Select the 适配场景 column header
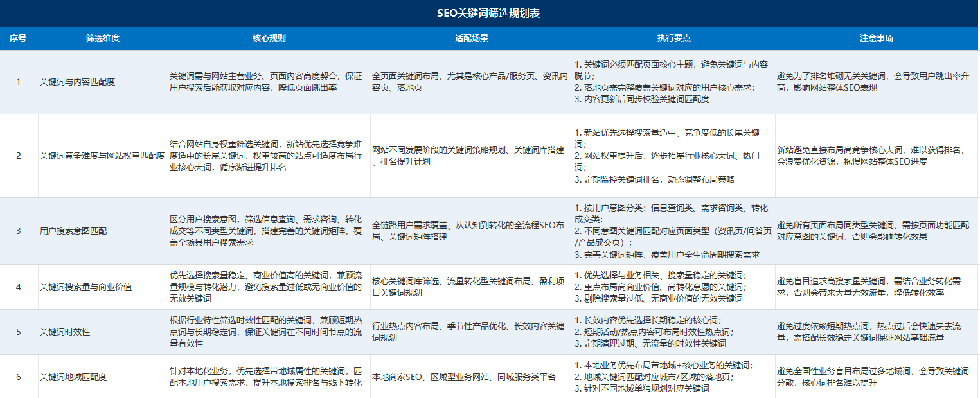Viewport: 980px width, 398px height. pos(472,38)
